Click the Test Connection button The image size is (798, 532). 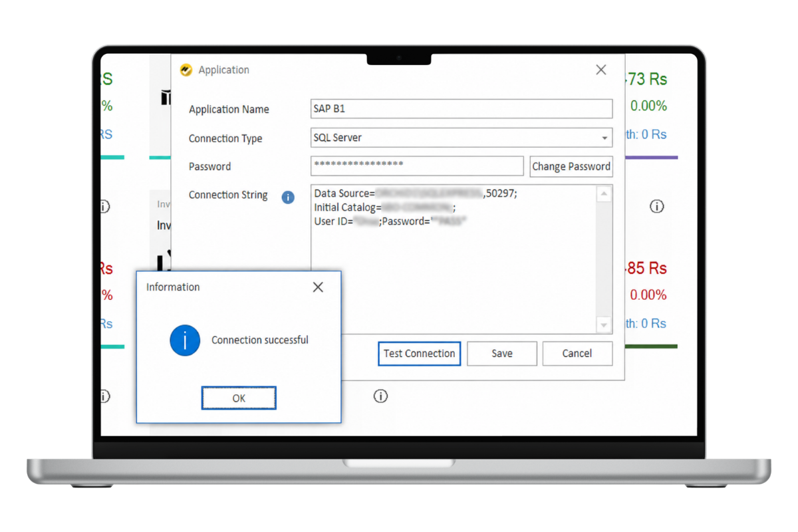(x=420, y=354)
